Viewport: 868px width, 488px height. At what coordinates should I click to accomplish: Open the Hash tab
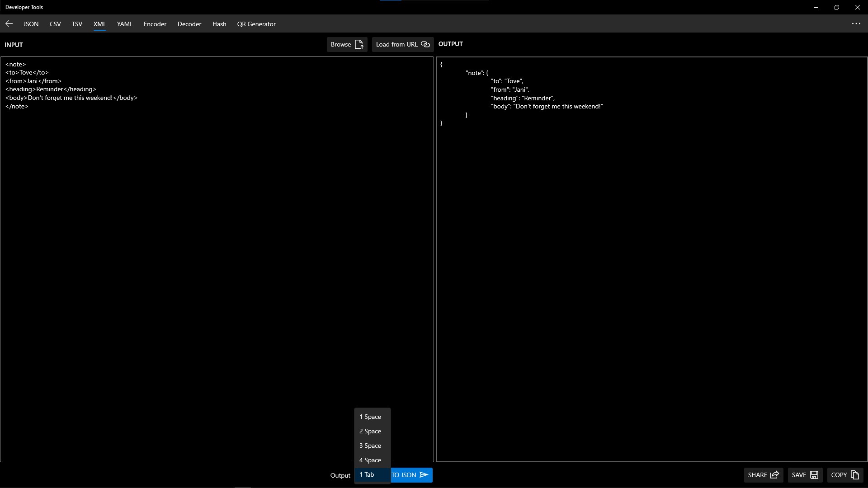(x=219, y=24)
